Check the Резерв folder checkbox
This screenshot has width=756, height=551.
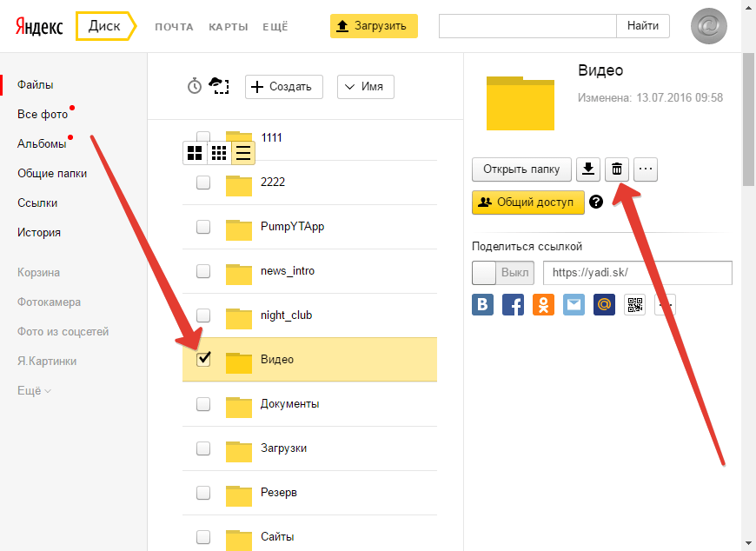(203, 493)
